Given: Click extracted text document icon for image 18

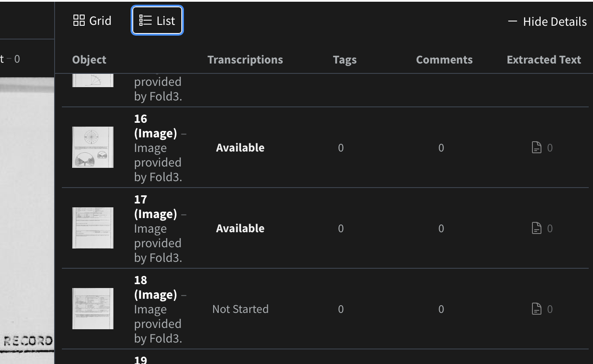Looking at the screenshot, I should [537, 309].
